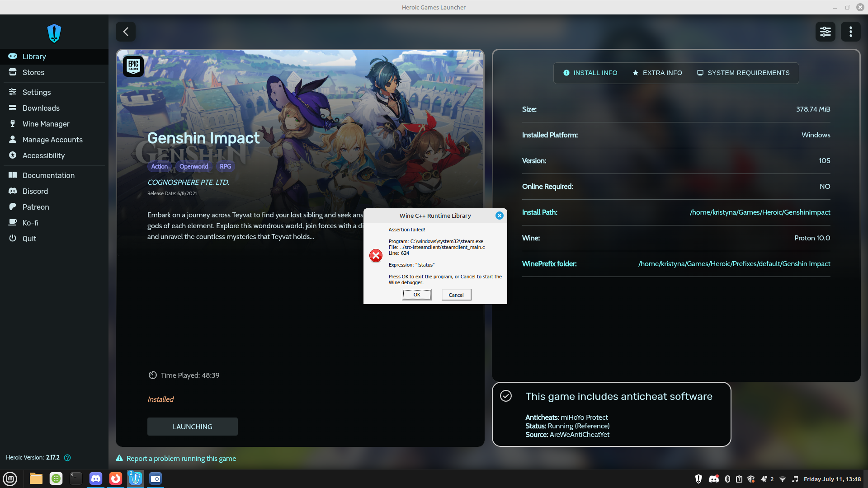Click the Heroic version help icon
This screenshot has width=868, height=488.
(x=67, y=458)
